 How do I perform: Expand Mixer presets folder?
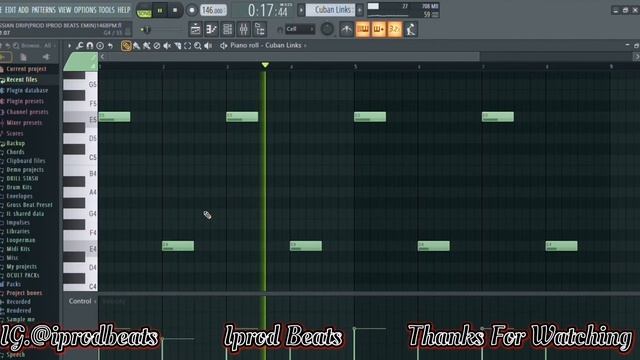24,122
